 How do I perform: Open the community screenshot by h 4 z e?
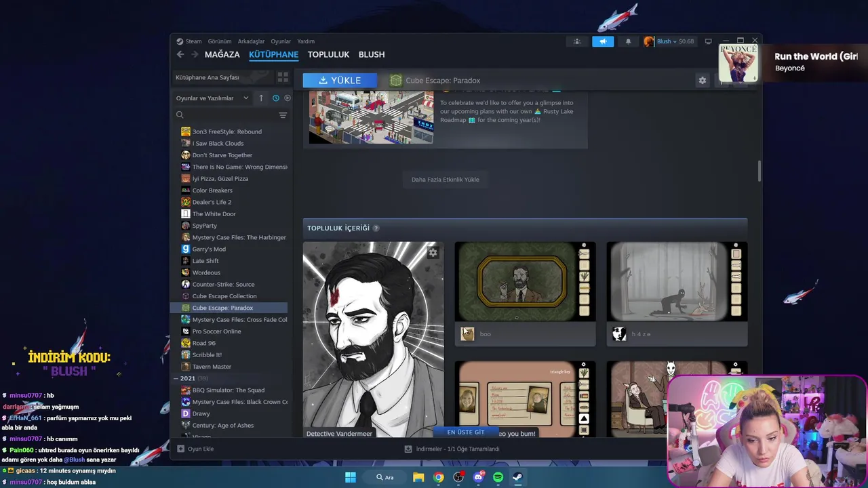point(677,281)
